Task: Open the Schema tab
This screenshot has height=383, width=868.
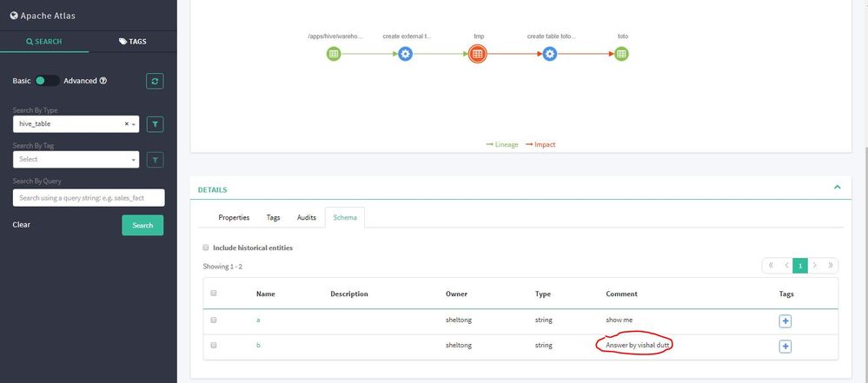Action: point(345,217)
